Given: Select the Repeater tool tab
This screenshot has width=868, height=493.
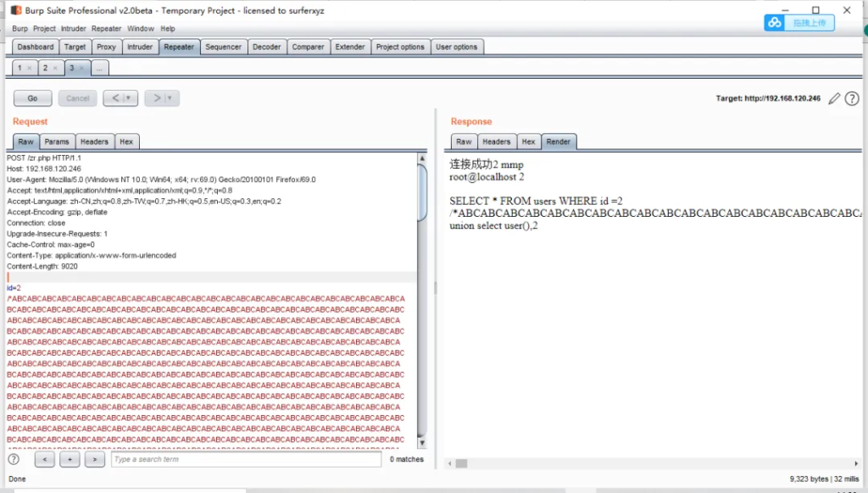Looking at the screenshot, I should (179, 47).
